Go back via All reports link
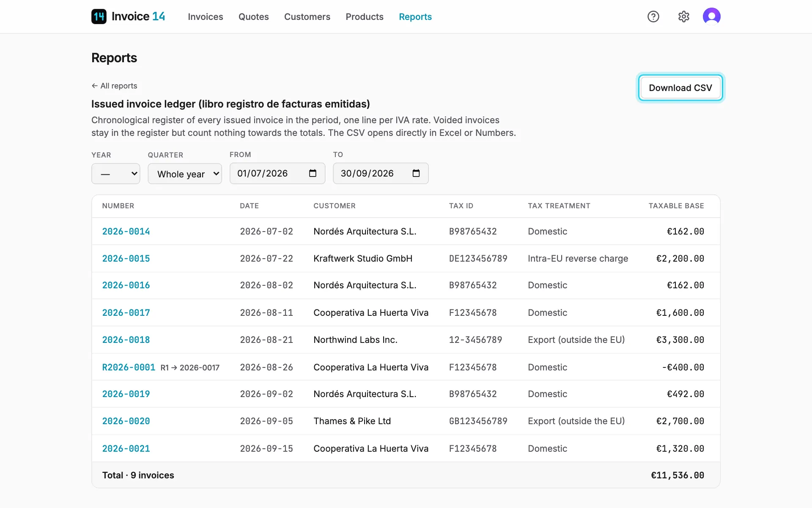 tap(114, 86)
